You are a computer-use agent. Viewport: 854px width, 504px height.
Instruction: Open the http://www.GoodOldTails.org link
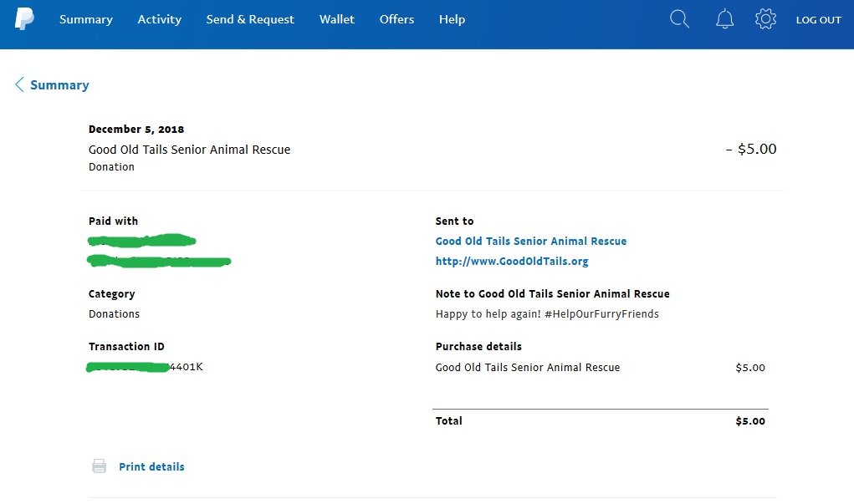(512, 262)
